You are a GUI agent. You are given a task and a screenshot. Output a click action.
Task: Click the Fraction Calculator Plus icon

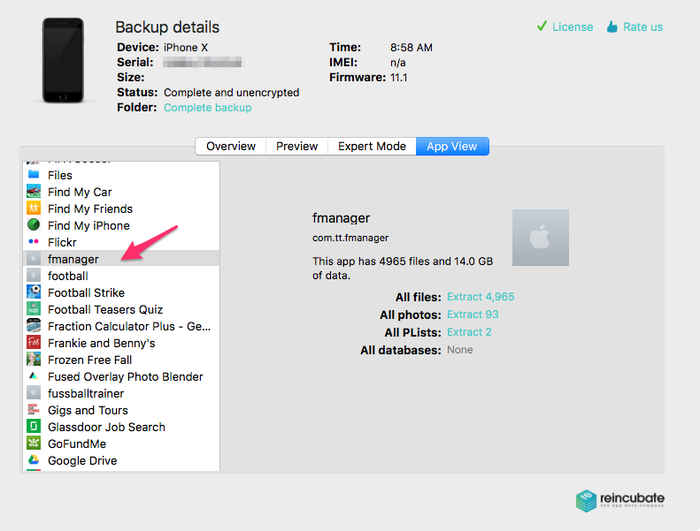33,326
